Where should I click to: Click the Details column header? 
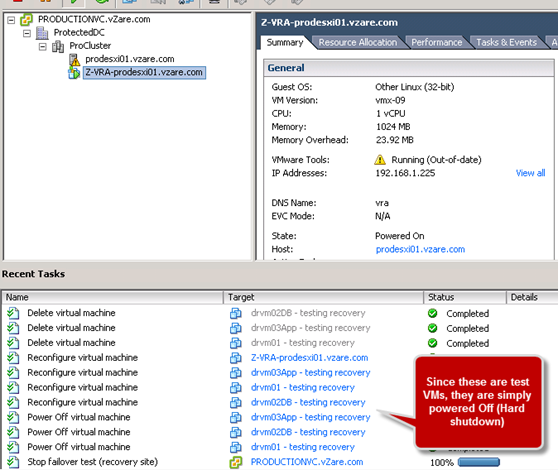532,297
